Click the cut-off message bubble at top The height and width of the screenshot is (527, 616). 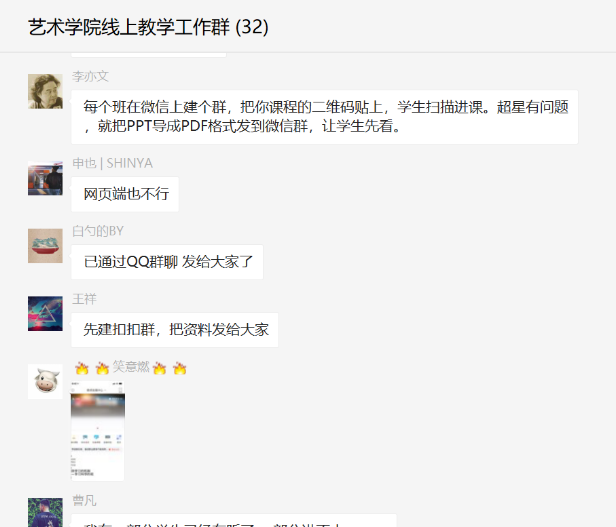(149, 55)
